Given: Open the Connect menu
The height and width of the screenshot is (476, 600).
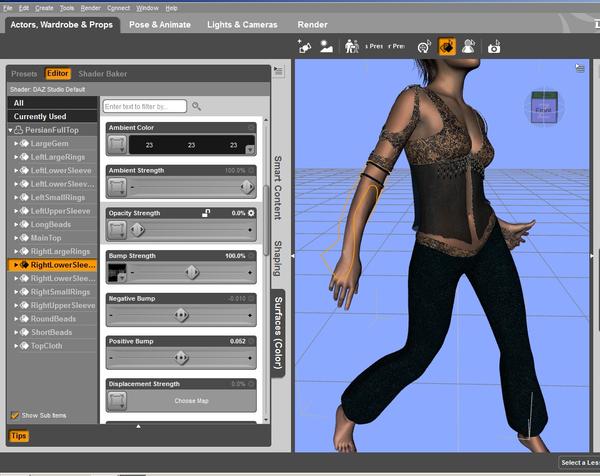Looking at the screenshot, I should coord(118,8).
